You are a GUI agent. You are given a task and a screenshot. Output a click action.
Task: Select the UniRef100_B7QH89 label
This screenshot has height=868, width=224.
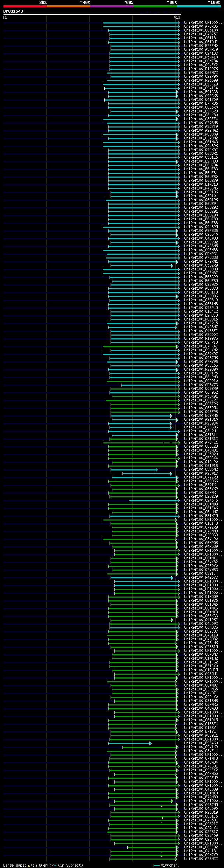[x=201, y=797]
